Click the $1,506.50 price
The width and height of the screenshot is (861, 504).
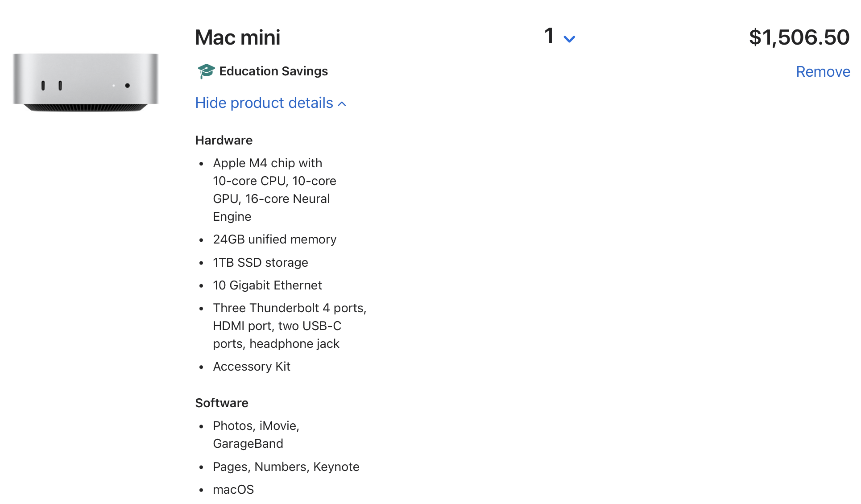tap(799, 37)
